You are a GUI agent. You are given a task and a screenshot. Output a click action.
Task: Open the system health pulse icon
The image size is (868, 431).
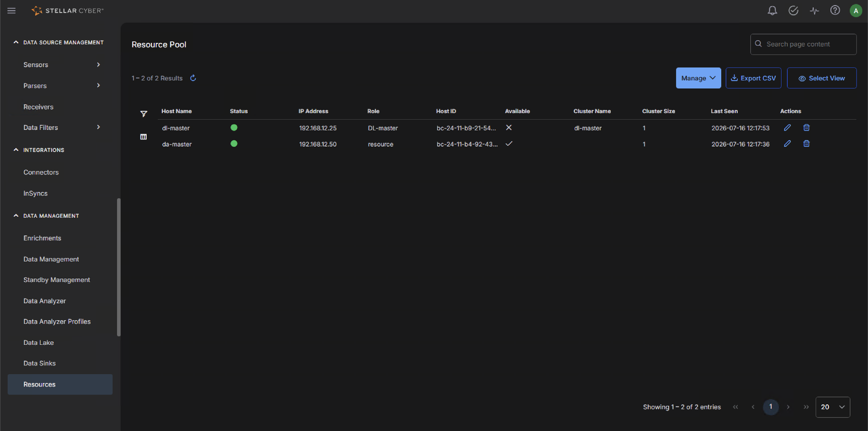click(x=814, y=11)
